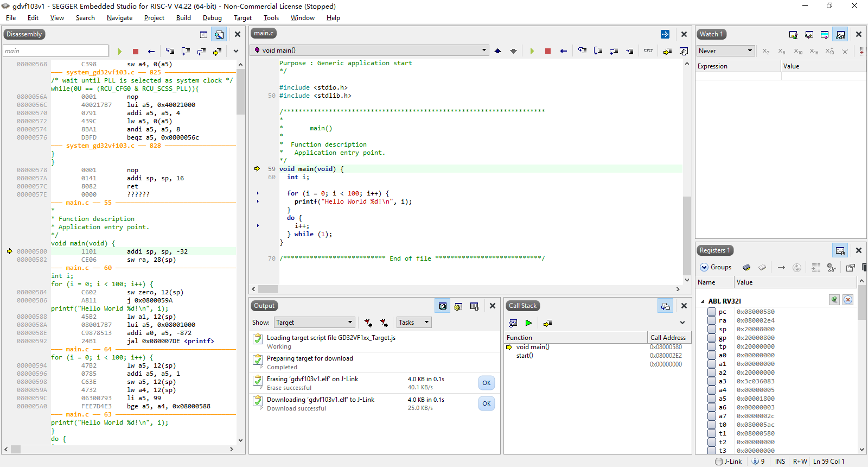Click blue dotted-arrow icon in main.c header
The image size is (868, 467).
click(x=665, y=34)
